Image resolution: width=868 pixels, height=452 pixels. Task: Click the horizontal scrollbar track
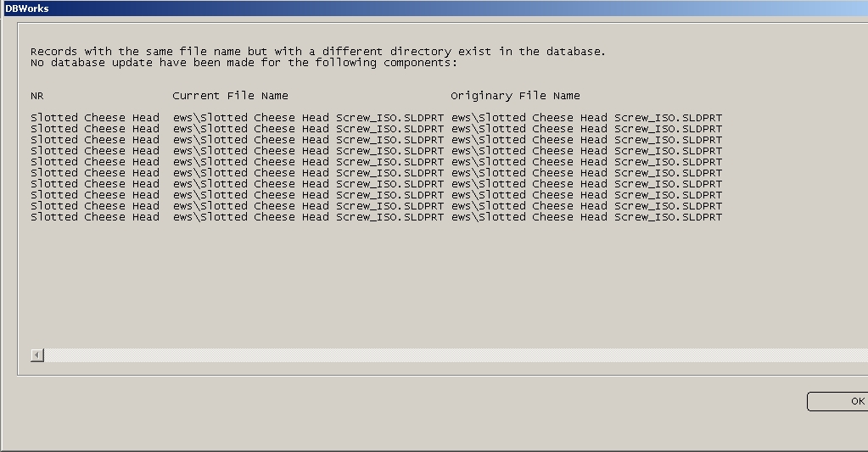[456, 355]
